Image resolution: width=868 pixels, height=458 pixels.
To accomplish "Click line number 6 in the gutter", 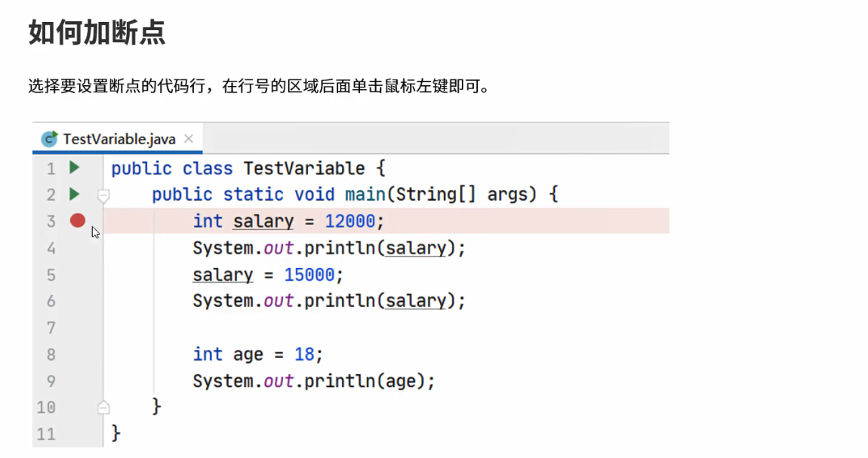I will pyautogui.click(x=51, y=302).
